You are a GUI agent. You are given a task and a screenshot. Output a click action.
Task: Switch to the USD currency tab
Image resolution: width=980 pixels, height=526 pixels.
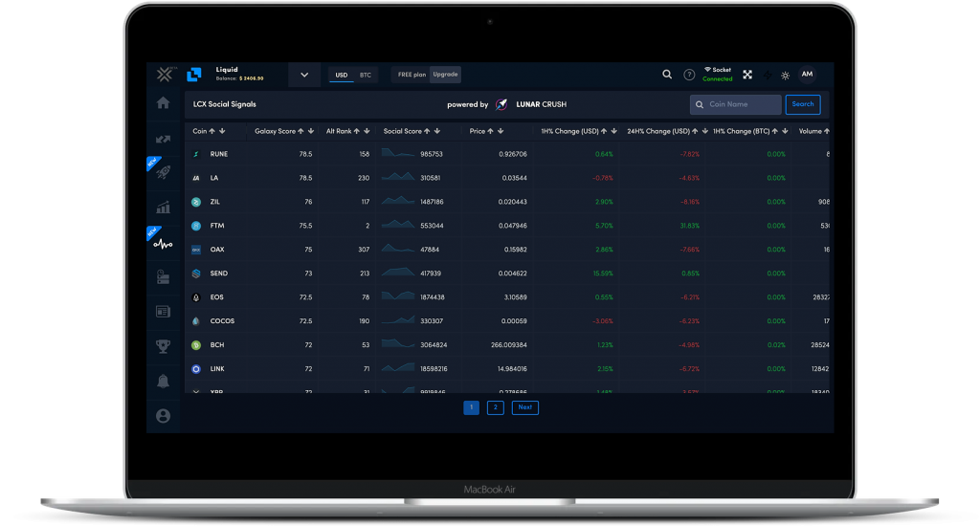[342, 75]
